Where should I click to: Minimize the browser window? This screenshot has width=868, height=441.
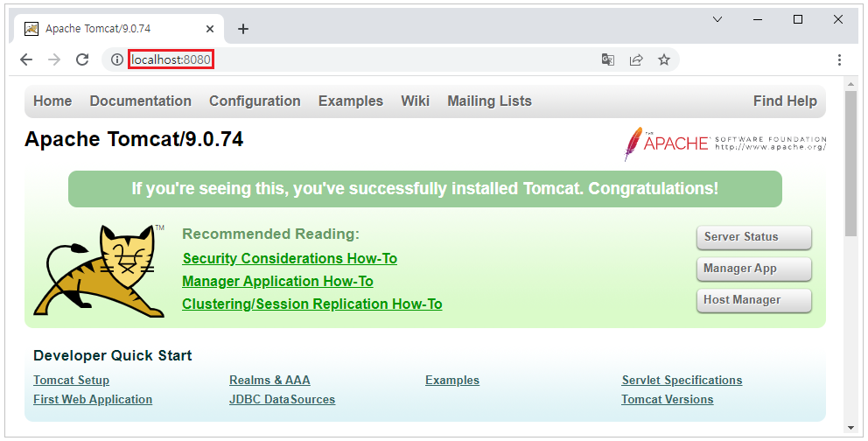(758, 19)
